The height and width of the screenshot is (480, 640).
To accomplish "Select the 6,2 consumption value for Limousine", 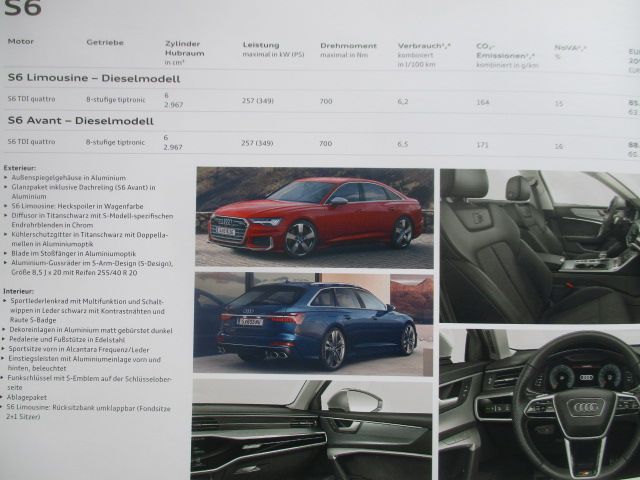I will tap(403, 101).
